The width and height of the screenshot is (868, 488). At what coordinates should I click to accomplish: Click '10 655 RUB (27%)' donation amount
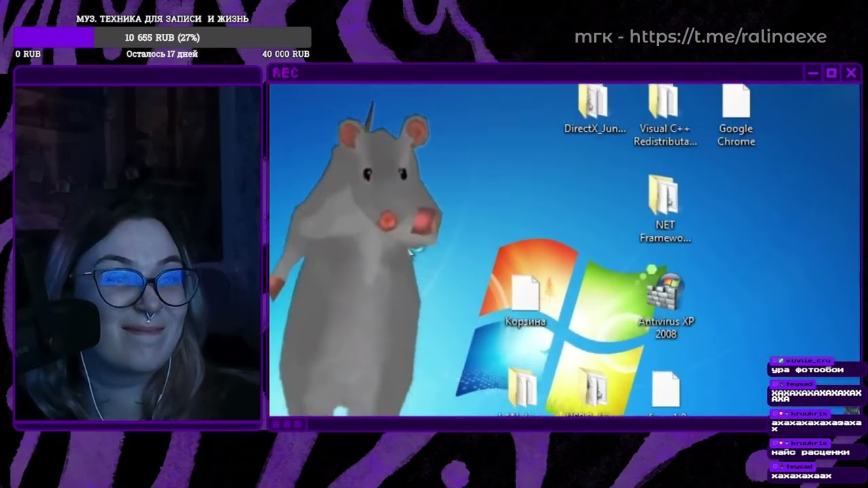(162, 38)
